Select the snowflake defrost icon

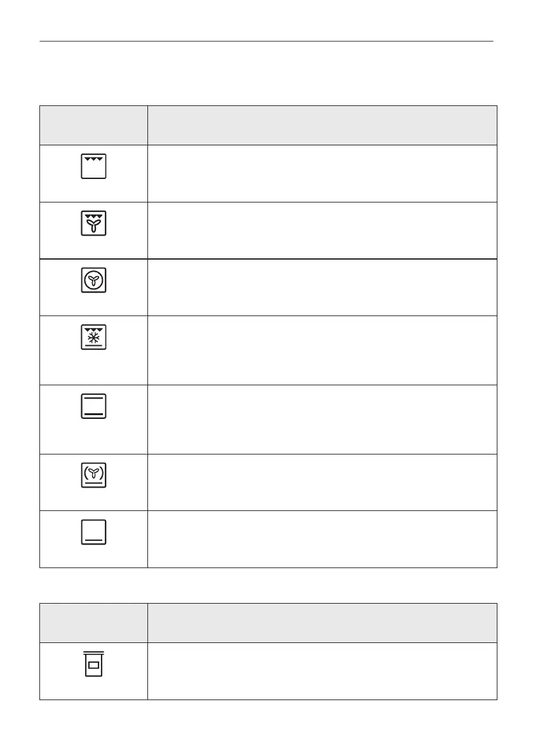point(93,337)
